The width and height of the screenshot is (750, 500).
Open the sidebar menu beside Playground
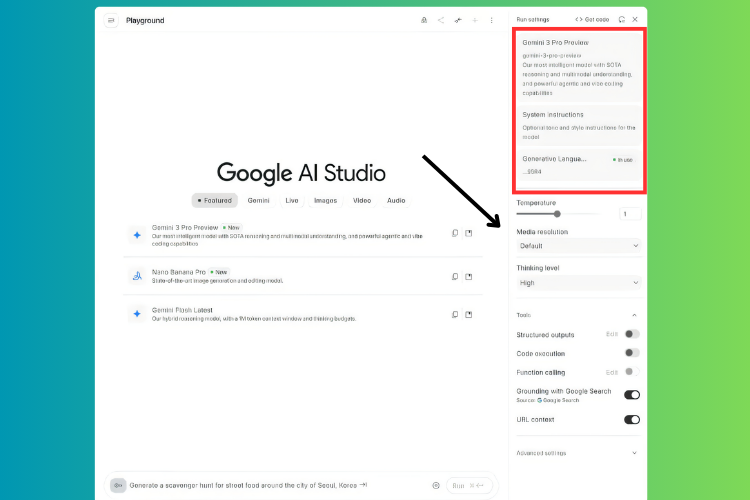click(111, 20)
